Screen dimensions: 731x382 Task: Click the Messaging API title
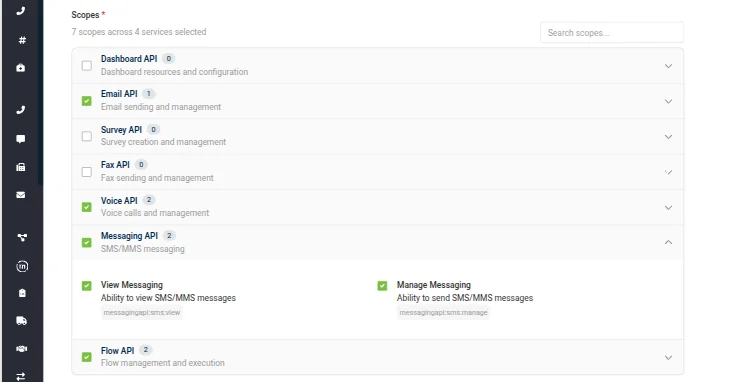click(x=130, y=236)
